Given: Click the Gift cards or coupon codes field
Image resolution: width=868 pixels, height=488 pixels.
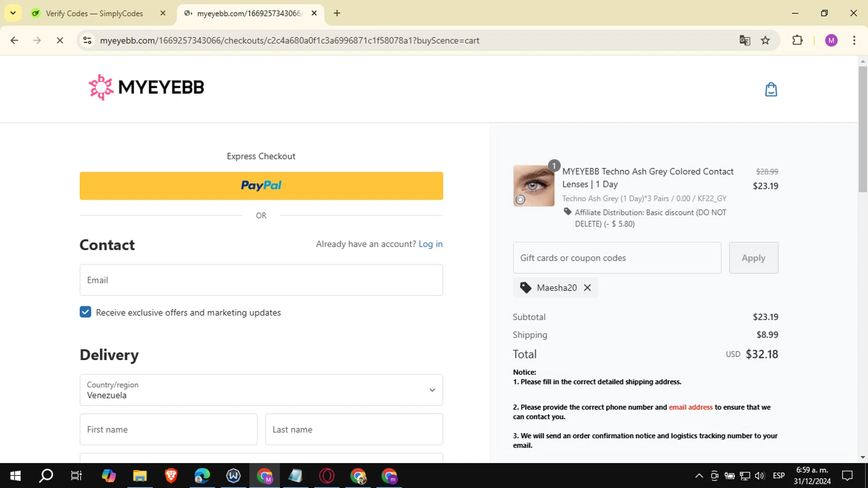Looking at the screenshot, I should point(617,258).
